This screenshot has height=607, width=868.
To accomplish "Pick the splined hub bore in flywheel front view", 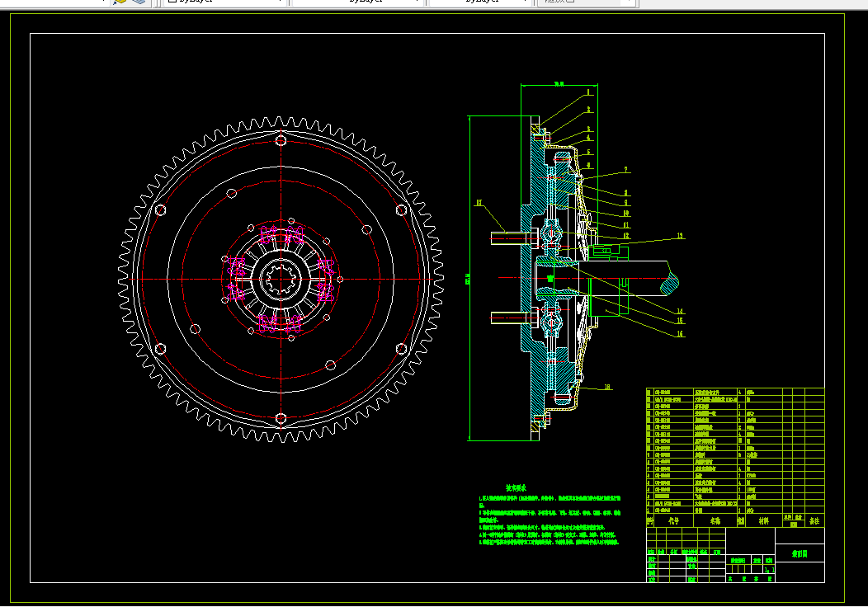I will [x=281, y=279].
